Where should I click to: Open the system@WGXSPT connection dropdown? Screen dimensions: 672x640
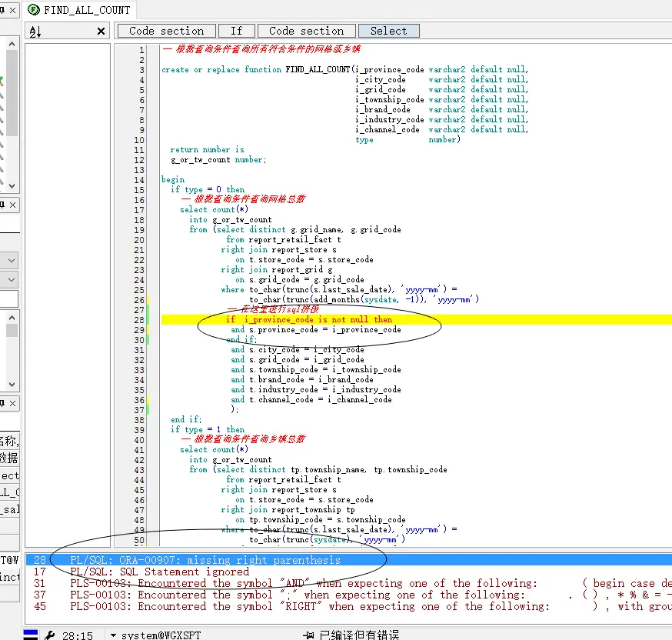[114, 635]
